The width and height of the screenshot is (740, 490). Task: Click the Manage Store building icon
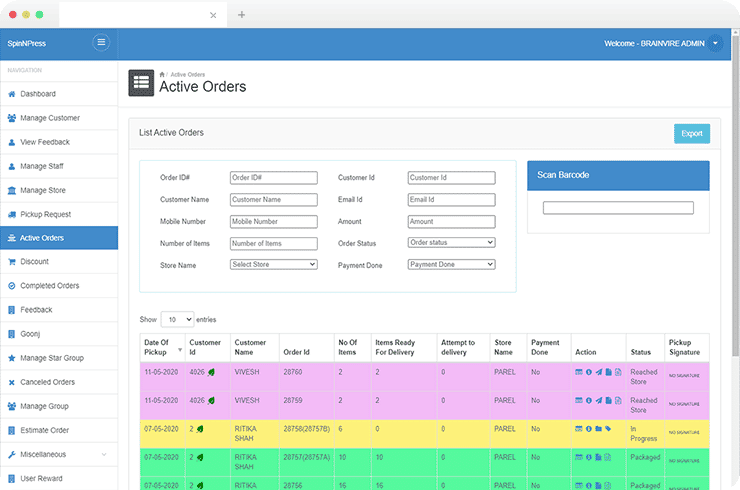12,190
